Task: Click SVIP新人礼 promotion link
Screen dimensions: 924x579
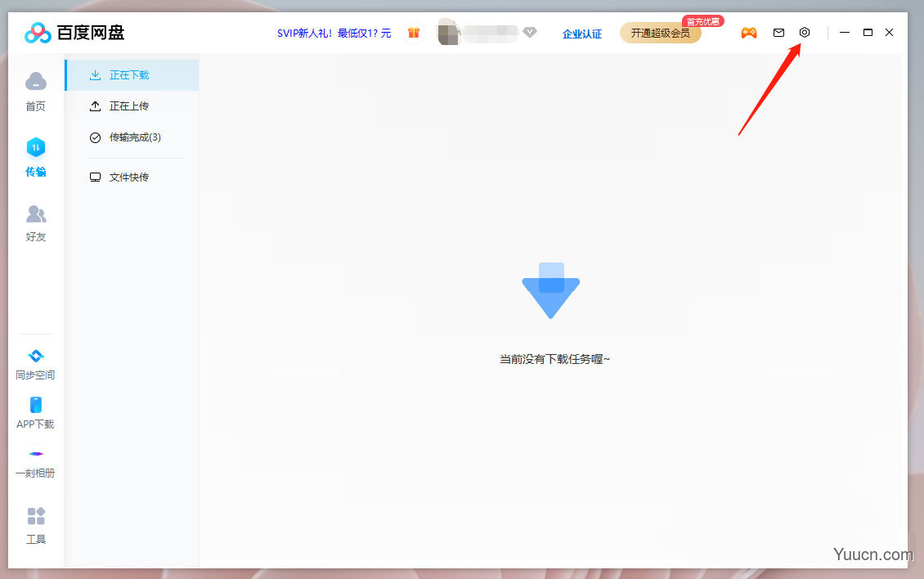Action: [x=334, y=33]
